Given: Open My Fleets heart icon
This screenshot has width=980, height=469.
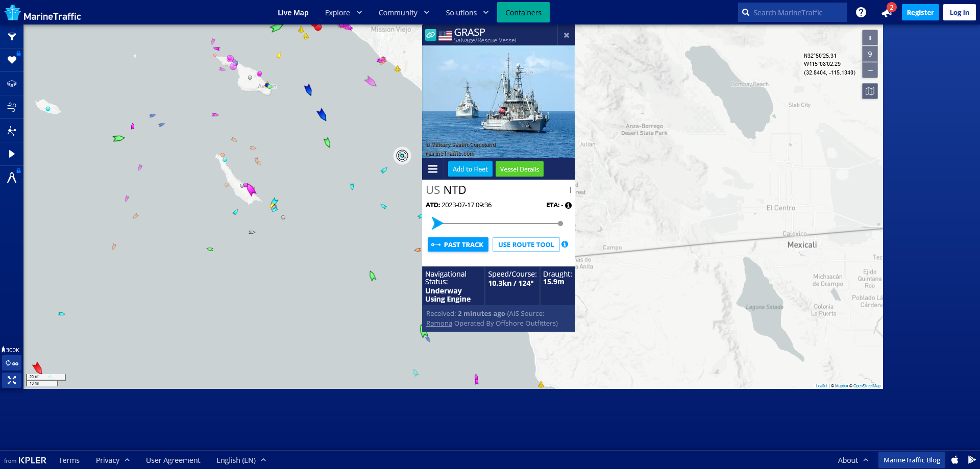Looking at the screenshot, I should pos(12,60).
